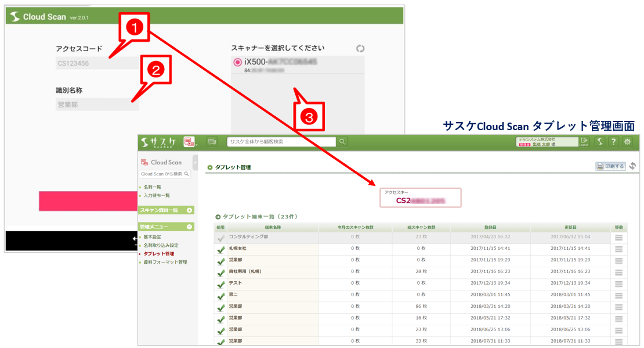Click the pink button in the Cloud Scan app
The width and height of the screenshot is (644, 348).
(88, 201)
